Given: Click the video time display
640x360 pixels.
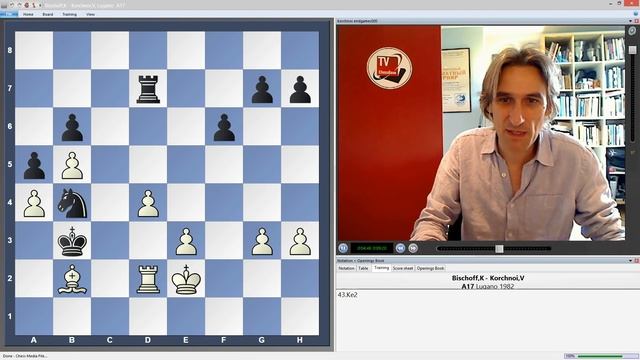Looking at the screenshot, I should 371,248.
